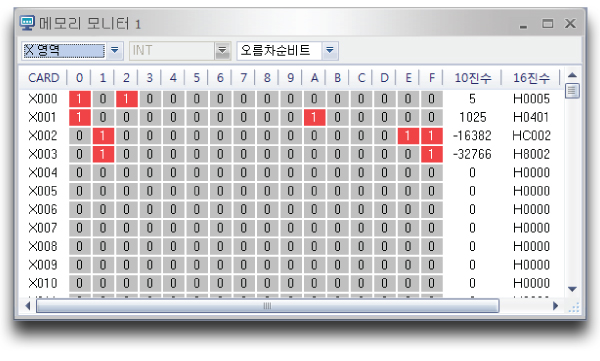Toggle bit 1 of X003
This screenshot has width=600, height=361.
pos(103,154)
